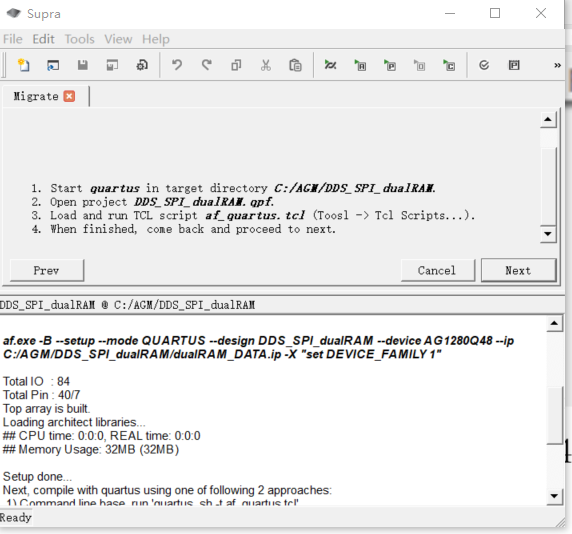Viewport: 572px width, 534px height.
Task: Click the Paste clipboard icon
Action: coord(295,65)
